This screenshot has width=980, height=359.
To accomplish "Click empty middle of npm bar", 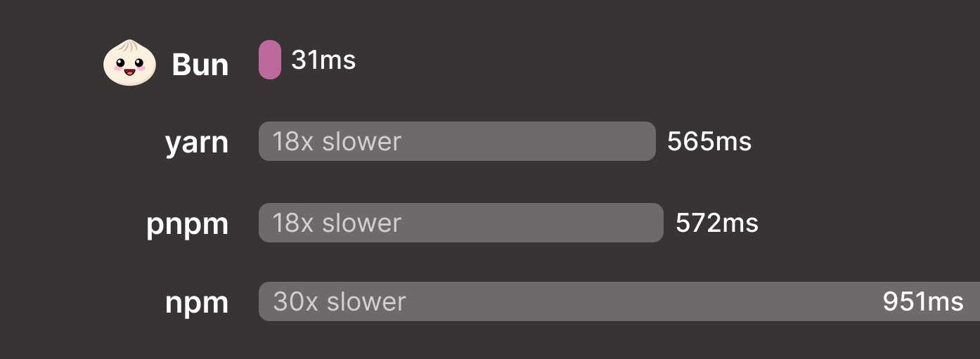I will coord(633,301).
